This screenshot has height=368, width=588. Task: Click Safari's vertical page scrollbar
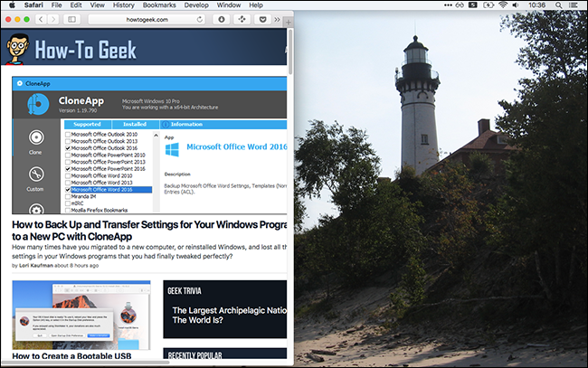click(290, 52)
